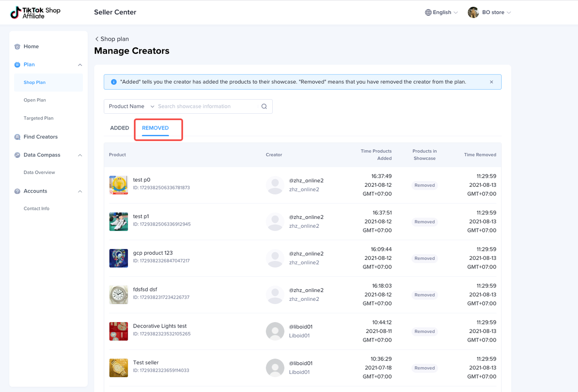Click the Accounts sidebar icon
This screenshot has height=392, width=578.
click(x=17, y=191)
